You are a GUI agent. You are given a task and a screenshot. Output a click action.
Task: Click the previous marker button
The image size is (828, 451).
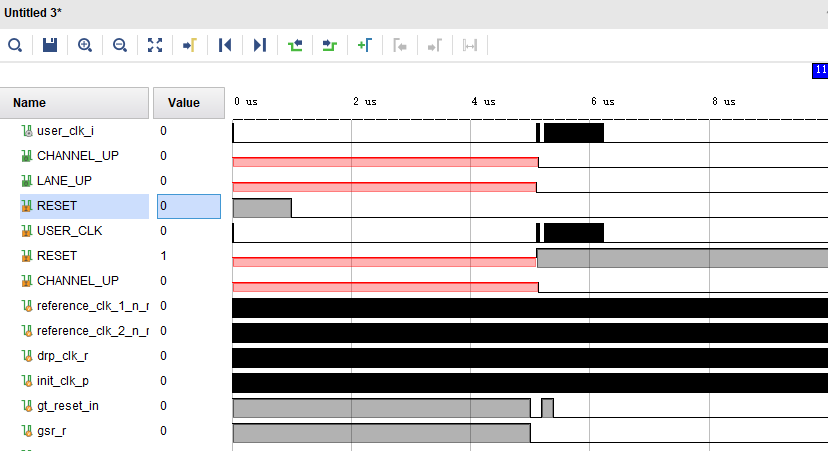400,46
